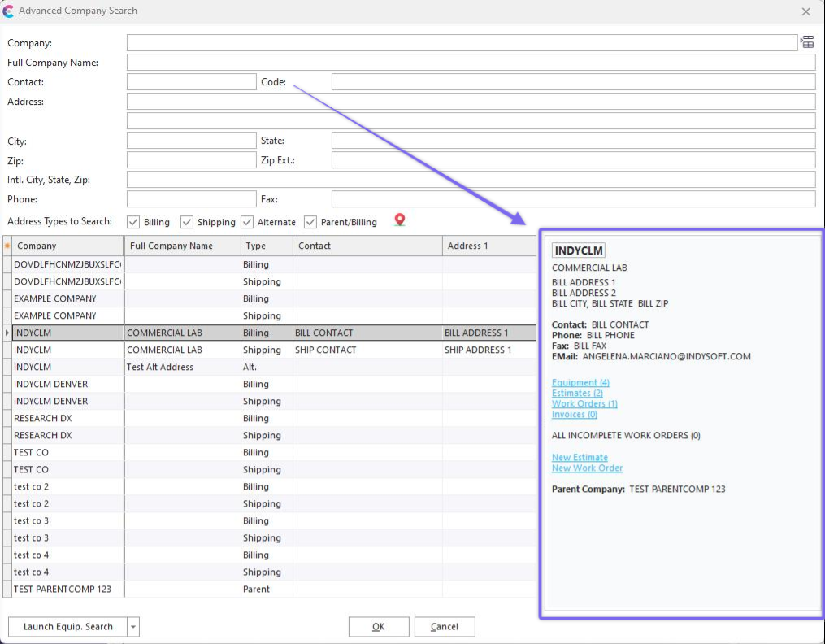The height and width of the screenshot is (644, 825).
Task: Open the Work Orders (1) link
Action: pyautogui.click(x=584, y=403)
